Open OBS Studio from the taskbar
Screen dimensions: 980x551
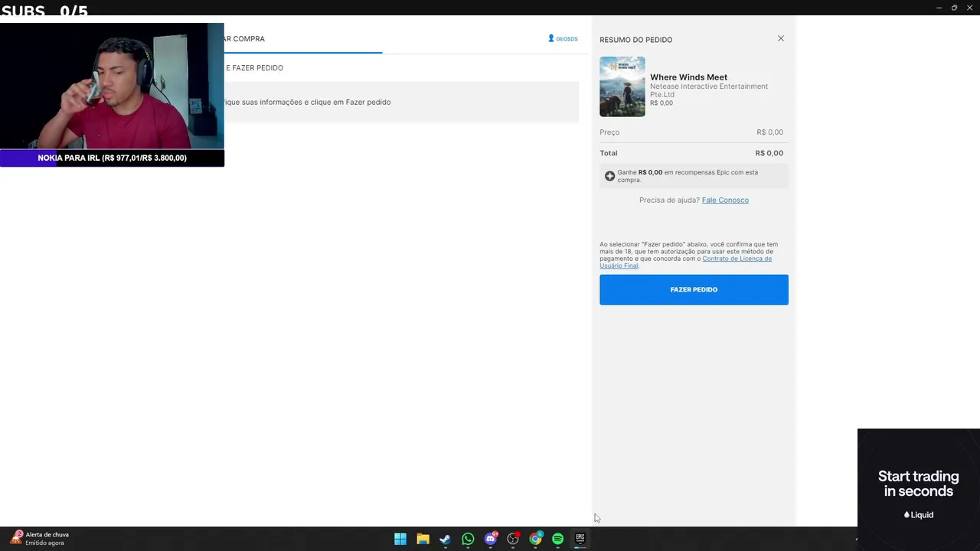(513, 539)
